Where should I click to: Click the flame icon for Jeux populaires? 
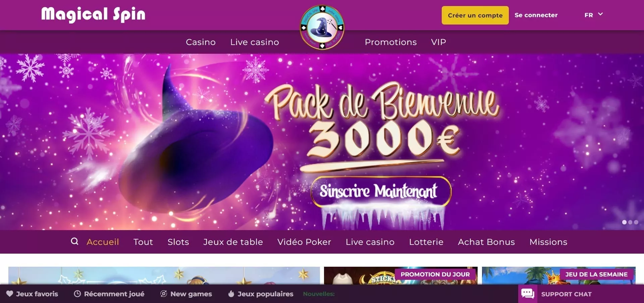(231, 294)
